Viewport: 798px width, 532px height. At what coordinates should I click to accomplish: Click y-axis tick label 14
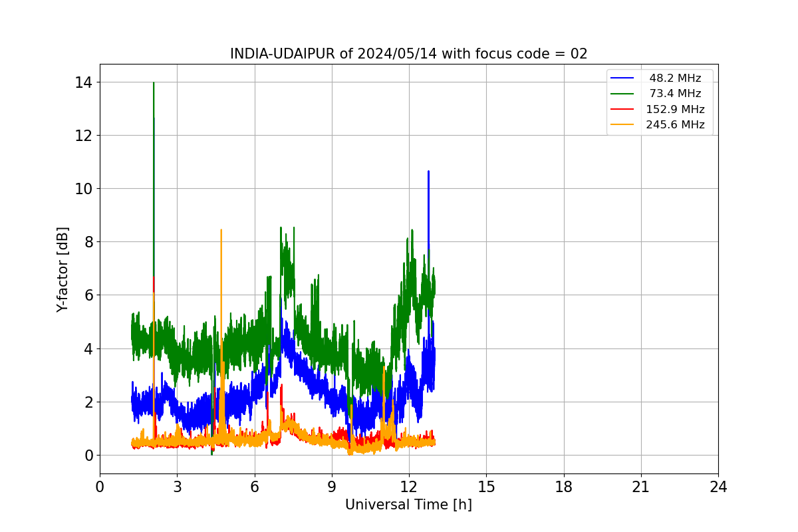coord(84,82)
